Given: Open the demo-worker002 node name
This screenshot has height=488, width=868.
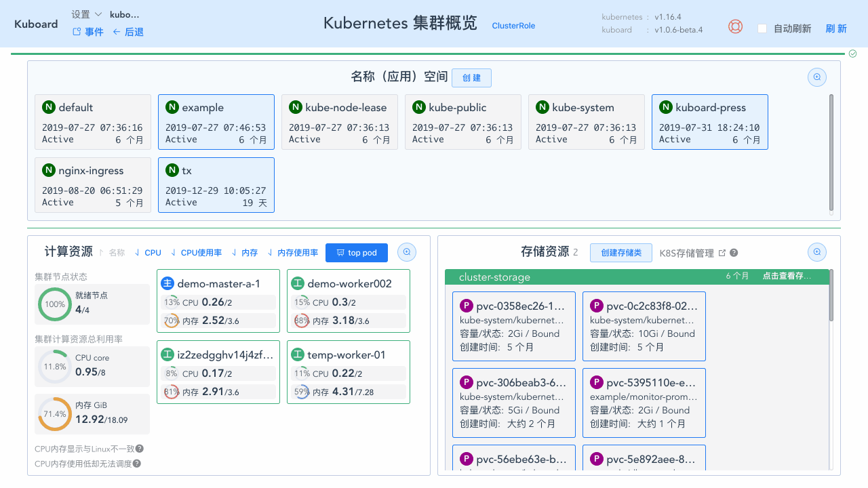Looking at the screenshot, I should point(350,283).
